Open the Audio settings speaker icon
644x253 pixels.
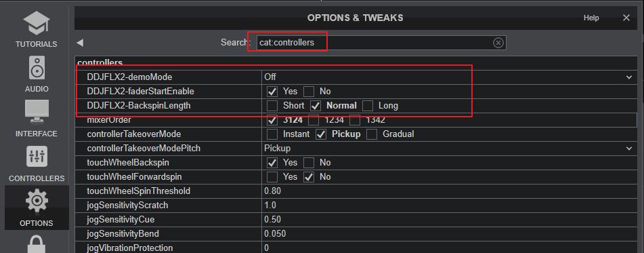[x=37, y=68]
